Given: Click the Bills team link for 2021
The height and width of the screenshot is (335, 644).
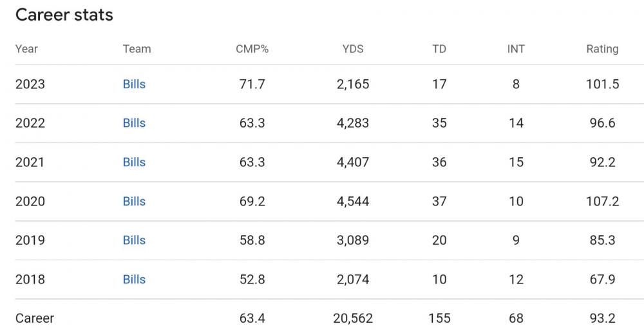Looking at the screenshot, I should pos(134,162).
